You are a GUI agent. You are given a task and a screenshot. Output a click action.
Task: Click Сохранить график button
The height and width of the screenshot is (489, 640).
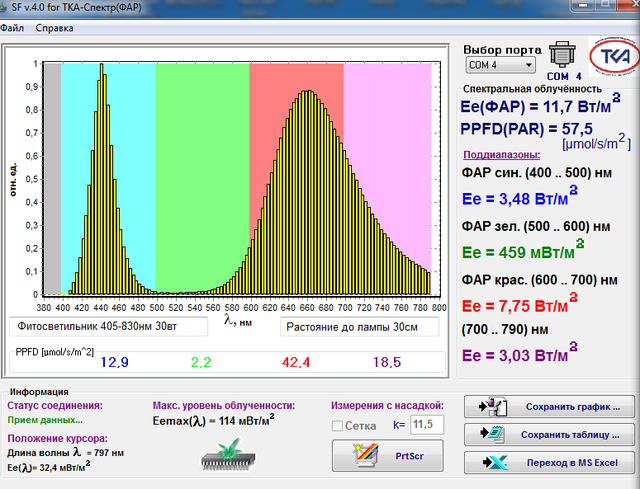coord(549,407)
